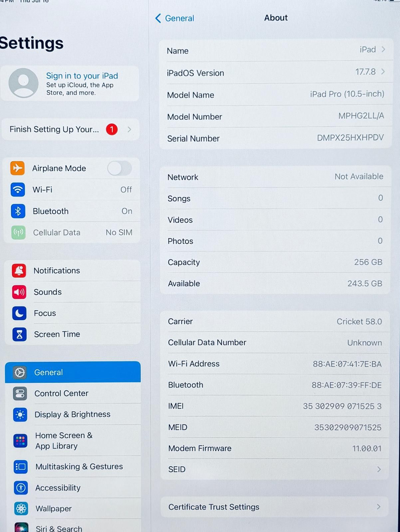
Task: Tap the Multitasking & Gestures icon
Action: (21, 467)
